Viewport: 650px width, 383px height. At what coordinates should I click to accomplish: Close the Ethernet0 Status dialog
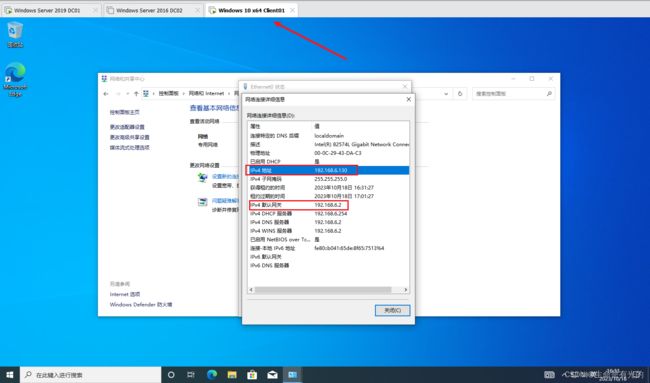click(405, 86)
